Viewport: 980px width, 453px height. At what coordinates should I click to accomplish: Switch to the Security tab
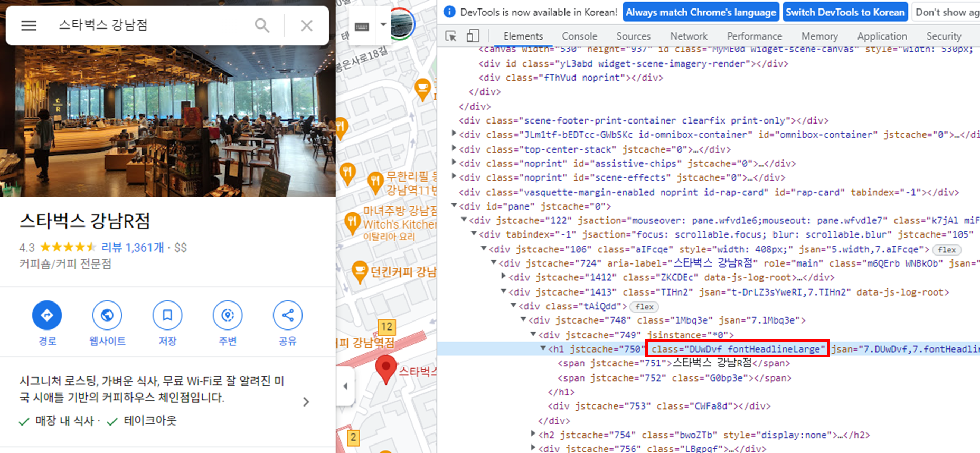(x=944, y=36)
